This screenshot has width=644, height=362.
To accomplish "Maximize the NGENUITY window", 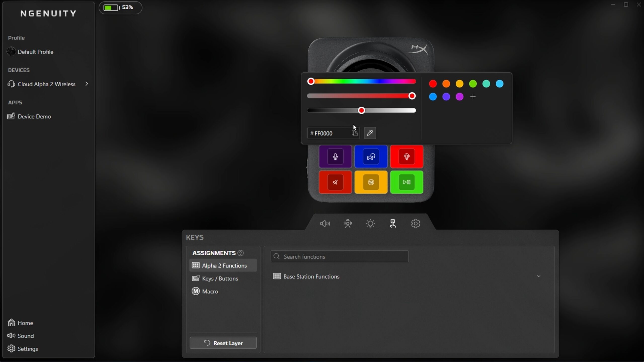I will click(x=626, y=5).
